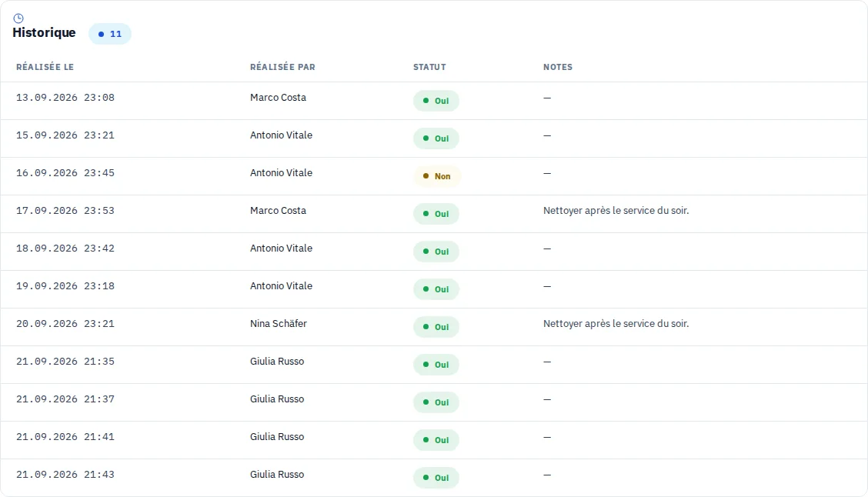Select the date 16.09.2026 23:45

pyautogui.click(x=65, y=172)
